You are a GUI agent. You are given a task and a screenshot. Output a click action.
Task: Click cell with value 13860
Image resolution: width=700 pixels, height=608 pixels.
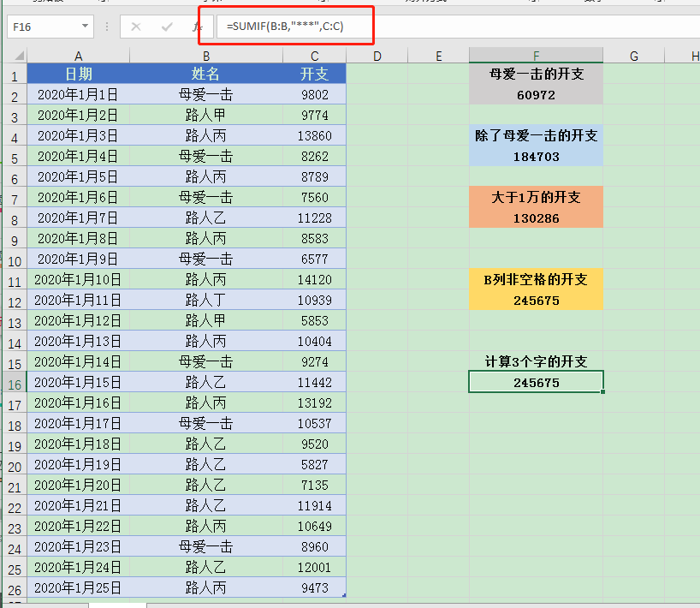pyautogui.click(x=315, y=135)
